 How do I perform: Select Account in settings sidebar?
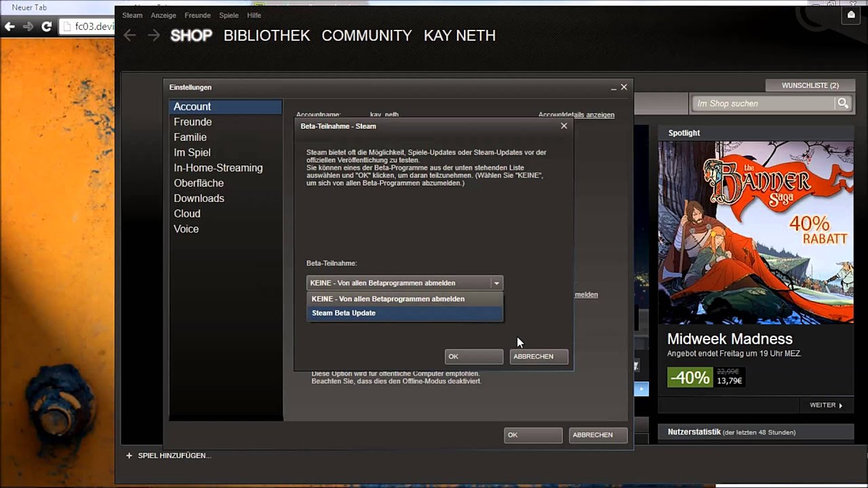coord(225,106)
